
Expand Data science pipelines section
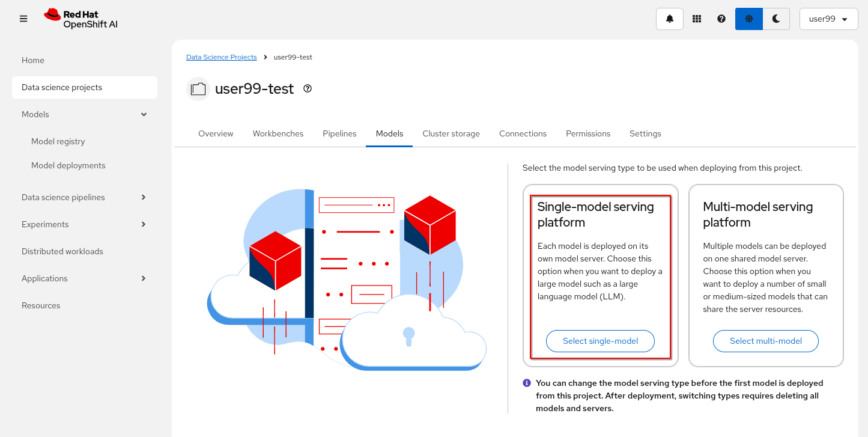85,197
